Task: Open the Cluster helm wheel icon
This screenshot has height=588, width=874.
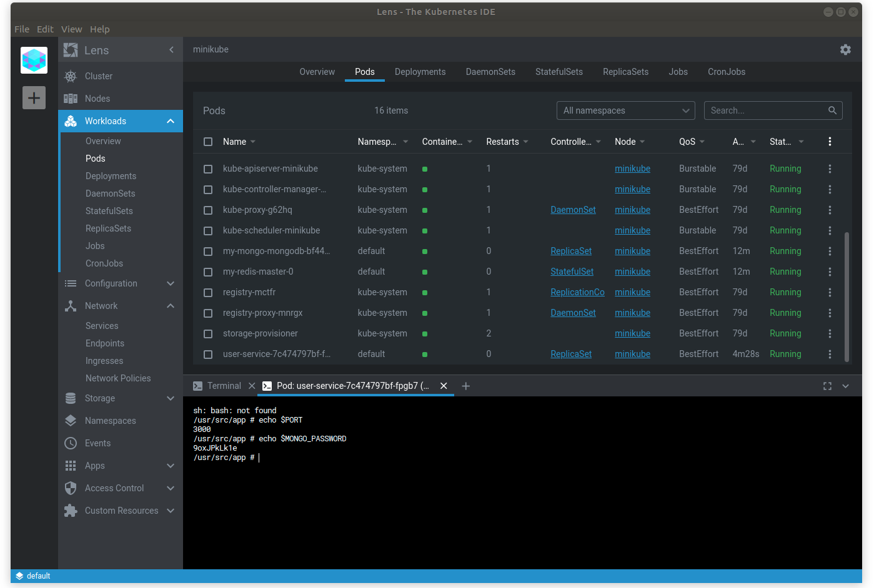Action: 71,76
